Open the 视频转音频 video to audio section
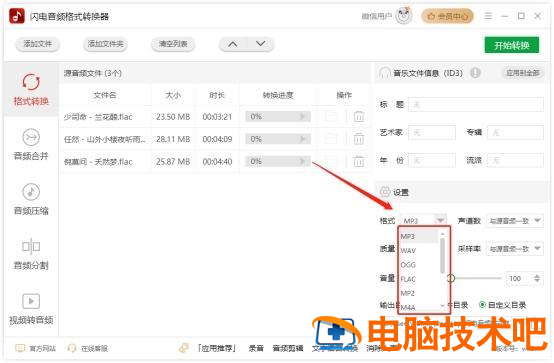Viewport: 554px width, 363px height. [x=31, y=309]
